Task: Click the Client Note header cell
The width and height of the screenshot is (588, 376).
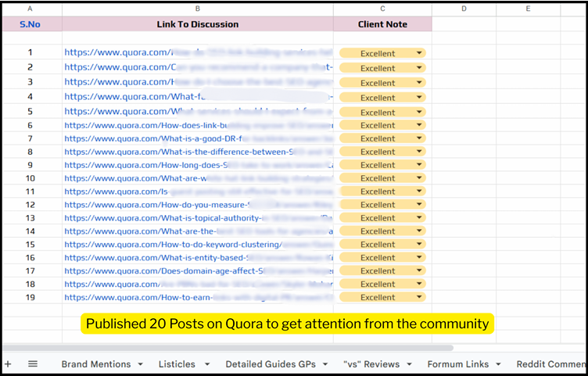Action: point(382,24)
